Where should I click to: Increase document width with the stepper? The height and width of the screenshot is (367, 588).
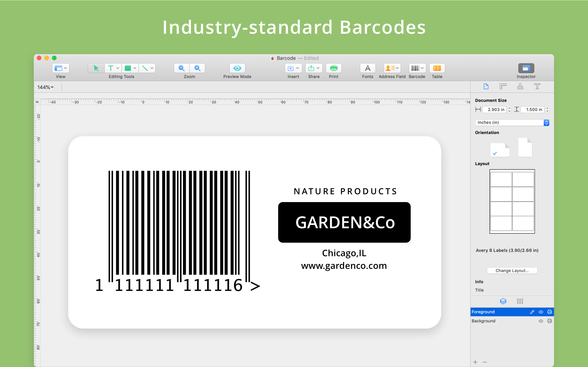[x=509, y=108]
